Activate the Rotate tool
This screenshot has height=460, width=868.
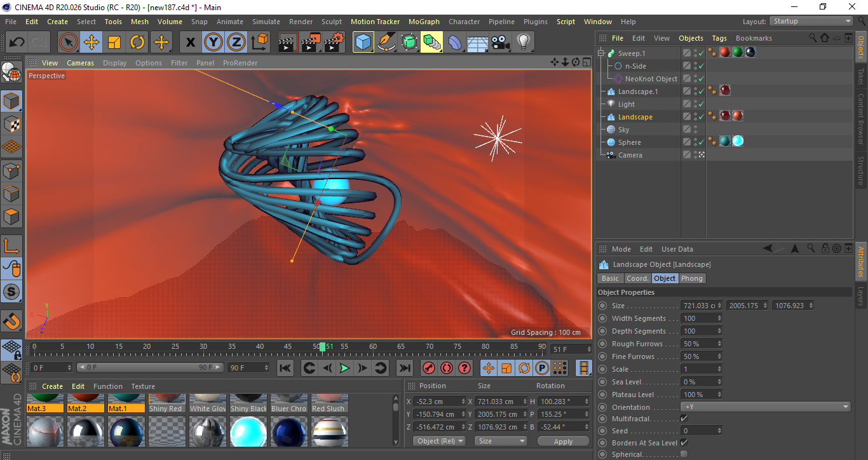pyautogui.click(x=137, y=43)
